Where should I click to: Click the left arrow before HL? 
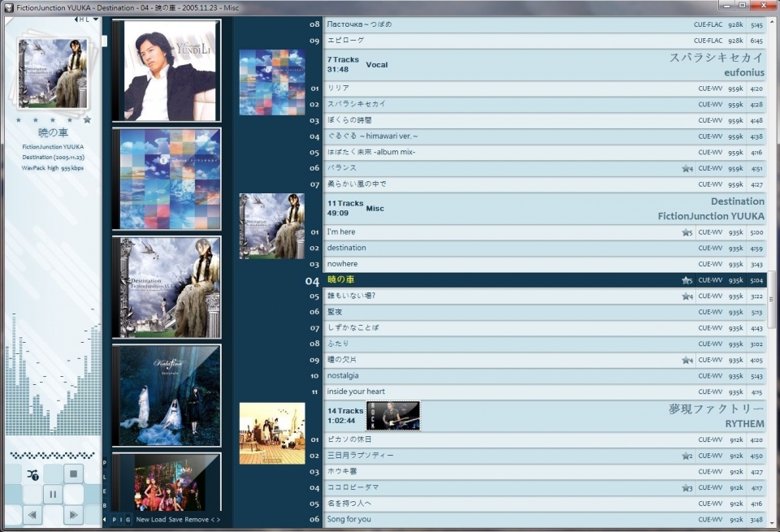[76, 19]
